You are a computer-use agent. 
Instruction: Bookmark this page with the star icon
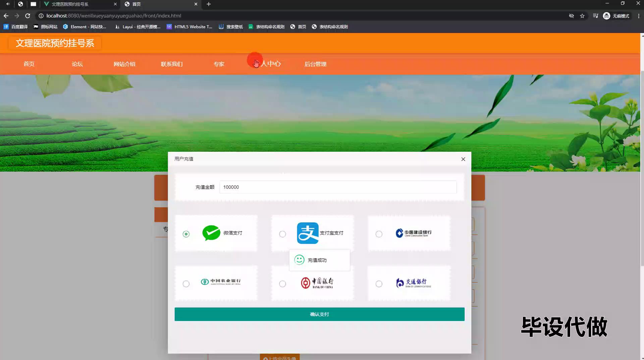click(582, 16)
